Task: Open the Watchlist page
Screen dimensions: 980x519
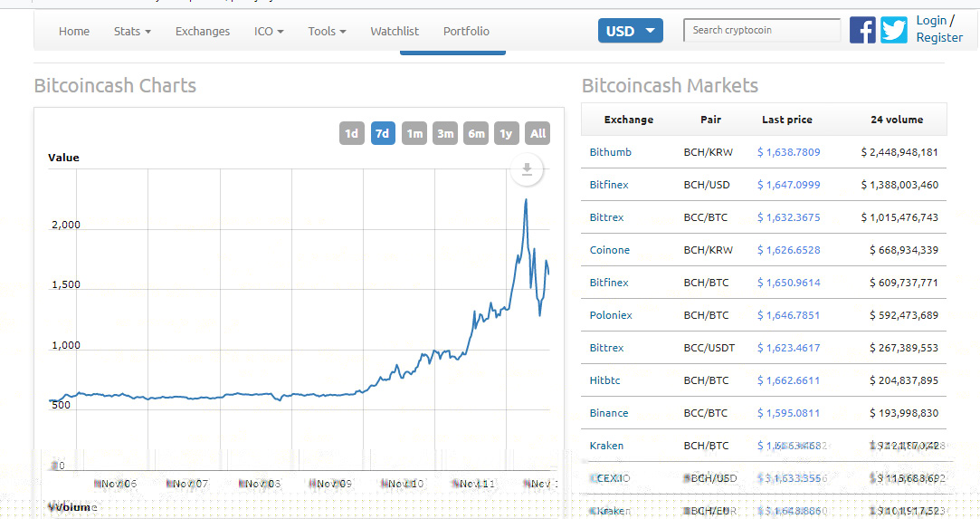Action: [395, 31]
